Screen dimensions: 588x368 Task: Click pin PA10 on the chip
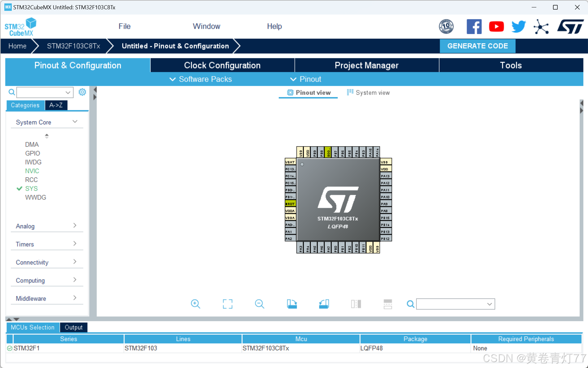tap(386, 197)
